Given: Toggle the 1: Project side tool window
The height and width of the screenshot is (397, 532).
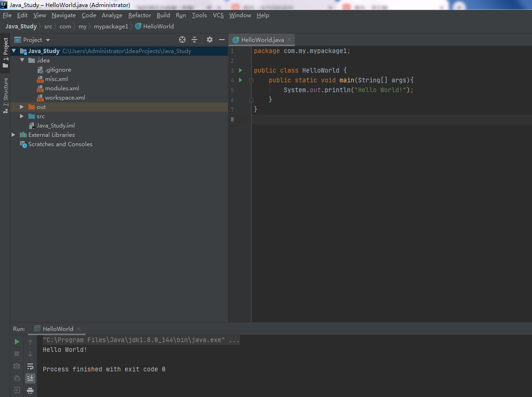Looking at the screenshot, I should pyautogui.click(x=6, y=53).
